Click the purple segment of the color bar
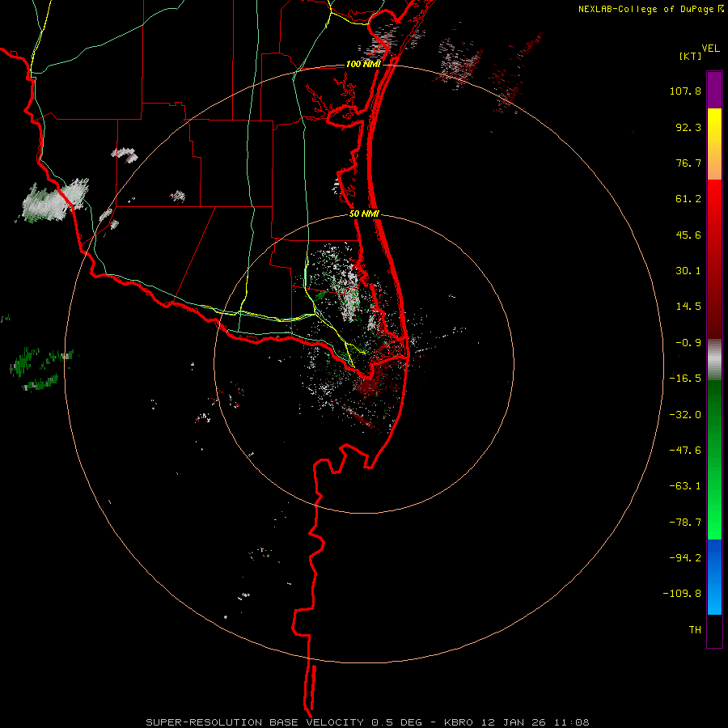The image size is (728, 728). (x=714, y=90)
